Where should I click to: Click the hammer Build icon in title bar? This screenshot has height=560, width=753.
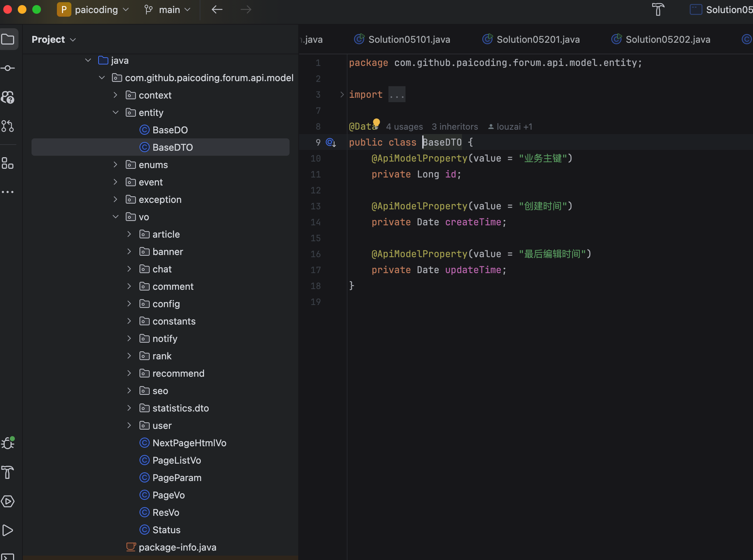[x=658, y=9]
